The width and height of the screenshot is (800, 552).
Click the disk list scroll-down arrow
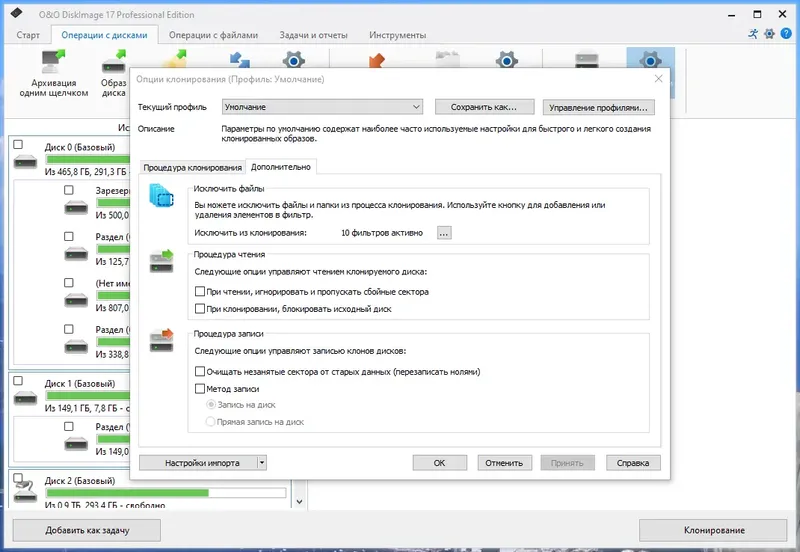click(x=299, y=501)
